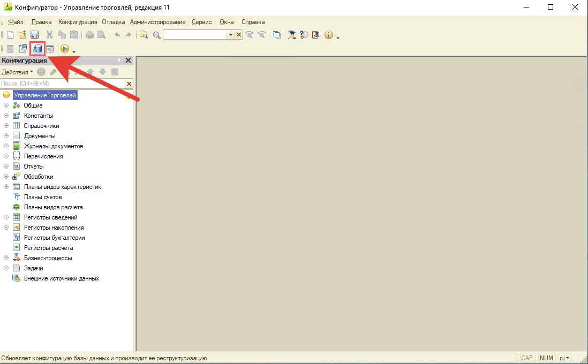This screenshot has height=364, width=588.
Task: Click the Save diskette icon
Action: pyautogui.click(x=35, y=35)
